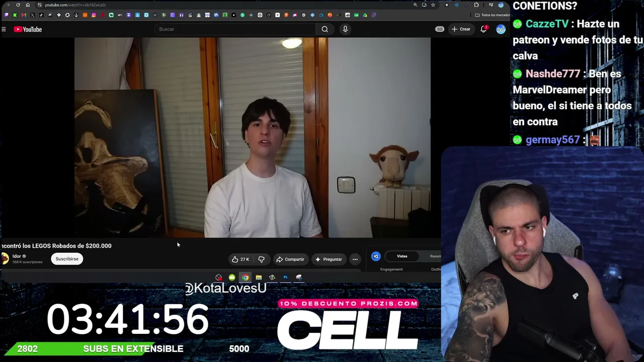Open YouTube notifications bell
Viewport: 644px width, 362px height.
[x=484, y=29]
